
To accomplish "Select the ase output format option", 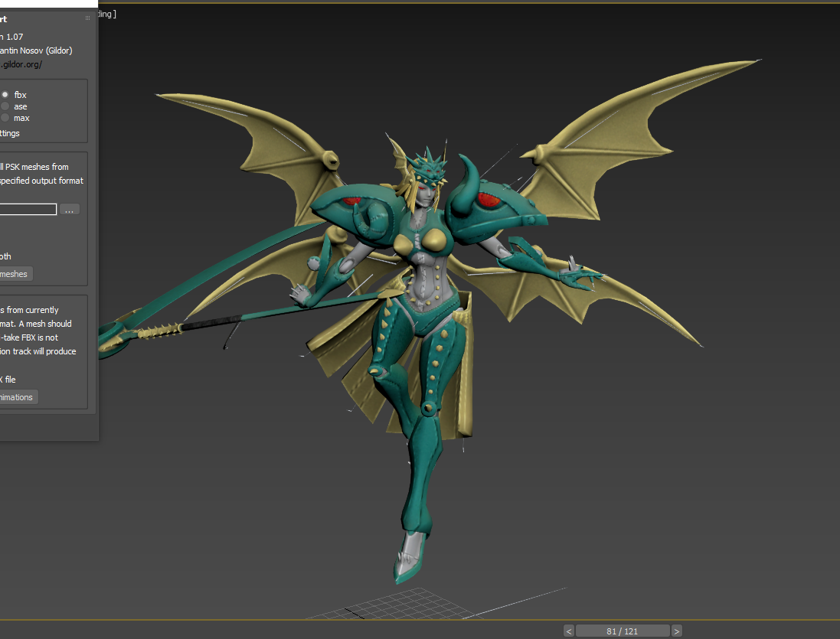I will [5, 106].
